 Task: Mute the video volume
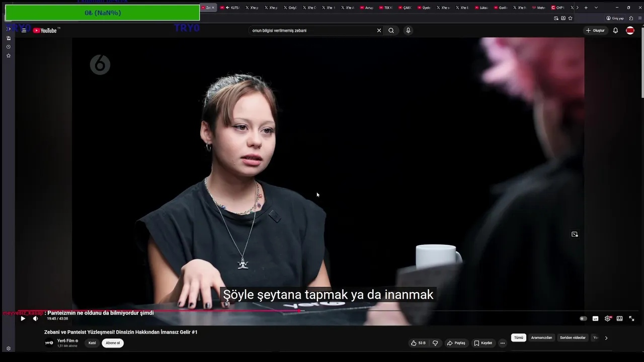pos(35,318)
